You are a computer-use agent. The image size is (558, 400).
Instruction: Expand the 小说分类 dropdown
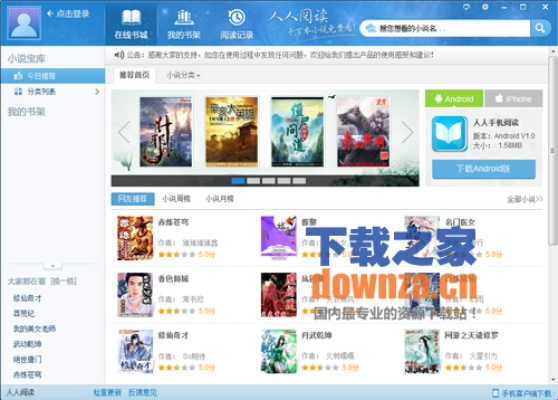[184, 75]
